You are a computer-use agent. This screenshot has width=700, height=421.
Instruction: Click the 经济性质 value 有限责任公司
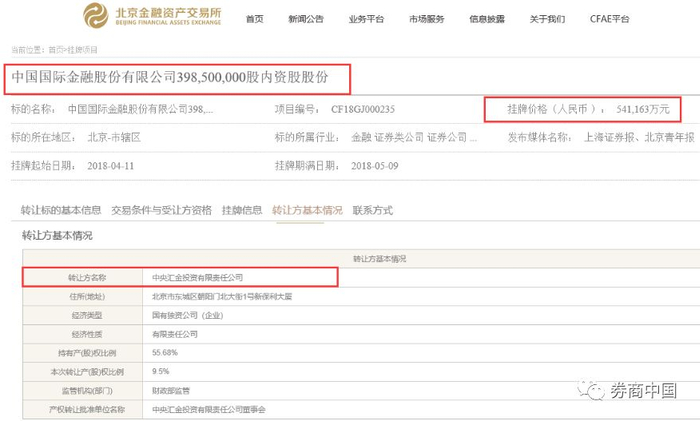tap(175, 334)
